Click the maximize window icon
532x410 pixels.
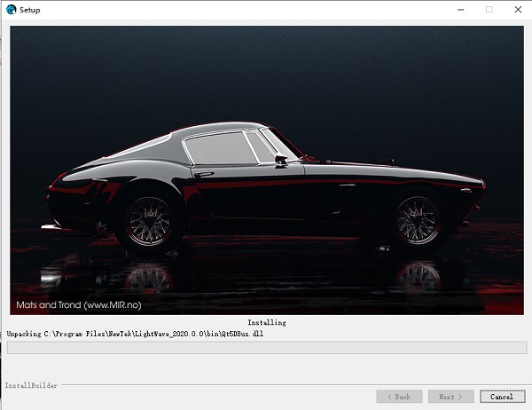489,10
